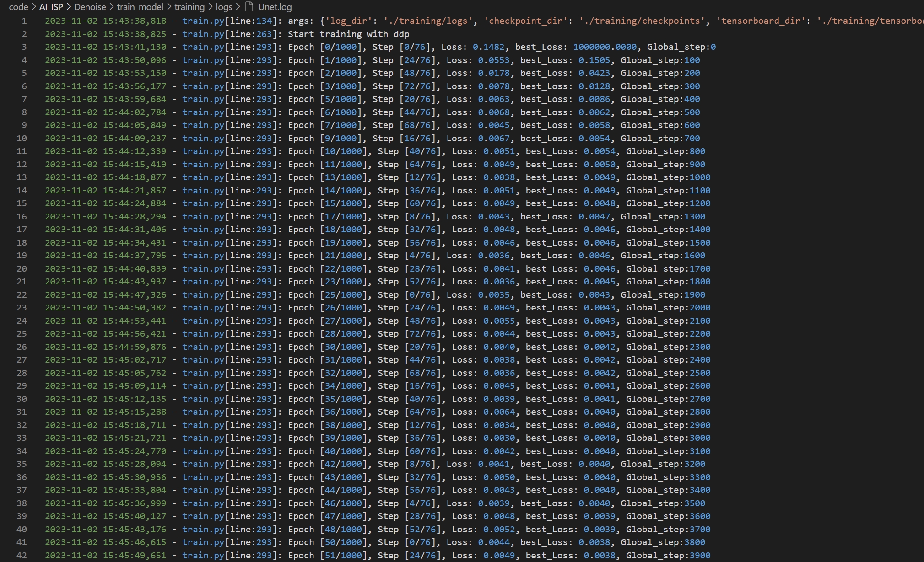Open the Denoise breadcrumb dropdown
This screenshot has width=924, height=562.
[90, 7]
